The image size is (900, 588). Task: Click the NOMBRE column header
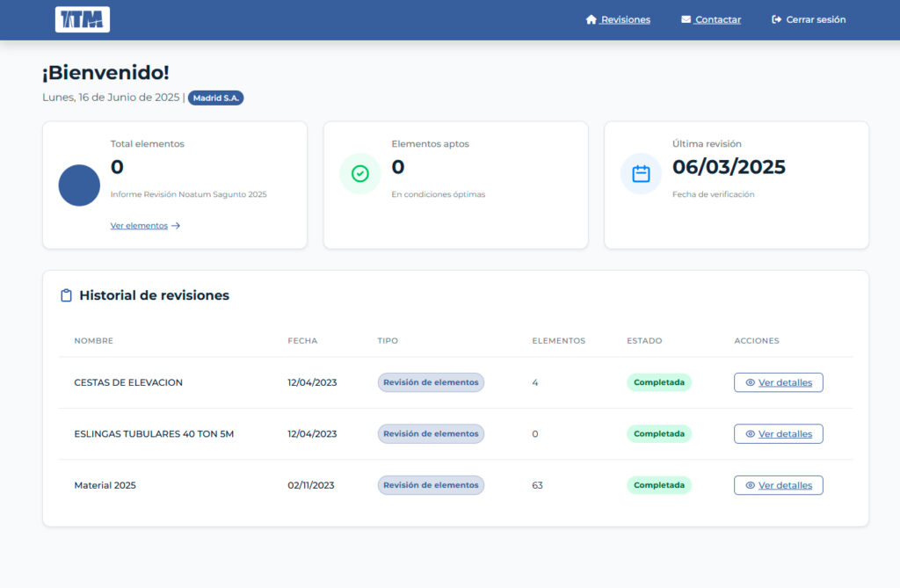tap(93, 340)
